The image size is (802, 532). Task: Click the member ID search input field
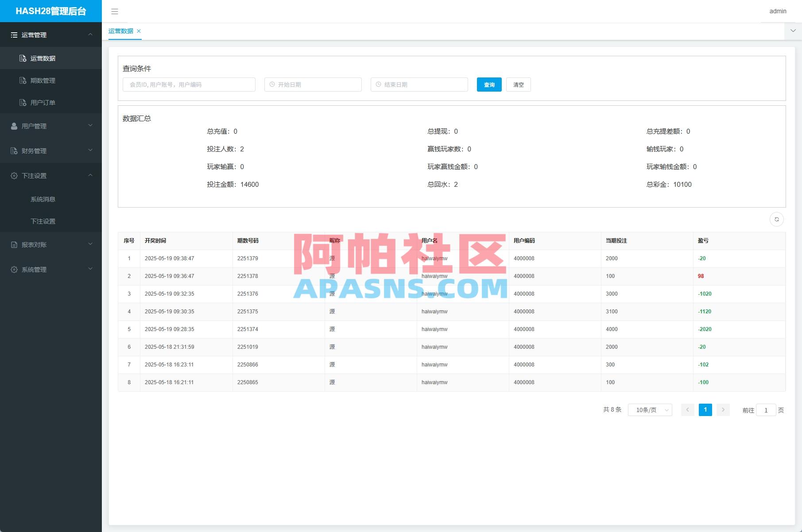189,85
